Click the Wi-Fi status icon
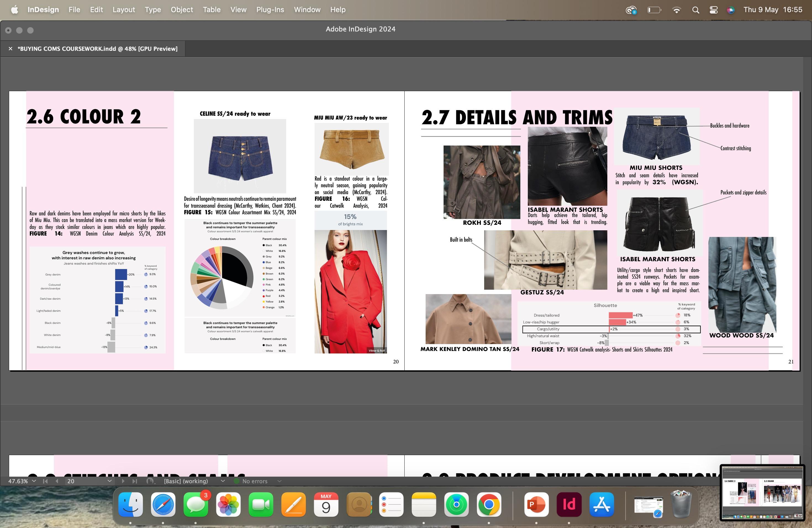Image resolution: width=812 pixels, height=528 pixels. point(676,10)
